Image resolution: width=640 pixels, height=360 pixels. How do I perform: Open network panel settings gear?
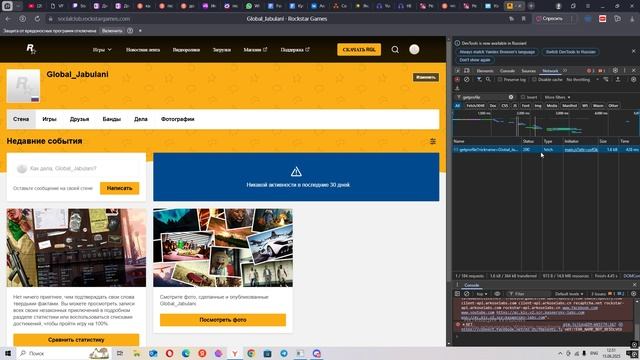(x=633, y=80)
